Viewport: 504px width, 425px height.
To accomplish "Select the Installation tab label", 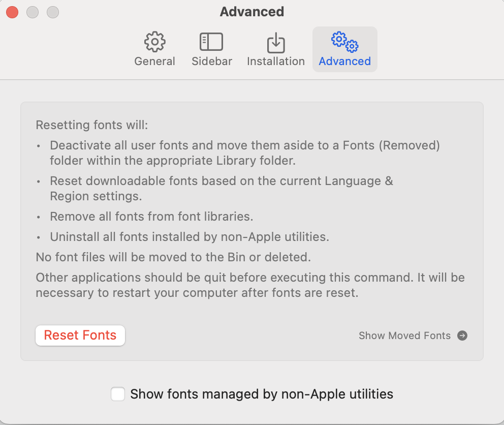I will (x=276, y=62).
